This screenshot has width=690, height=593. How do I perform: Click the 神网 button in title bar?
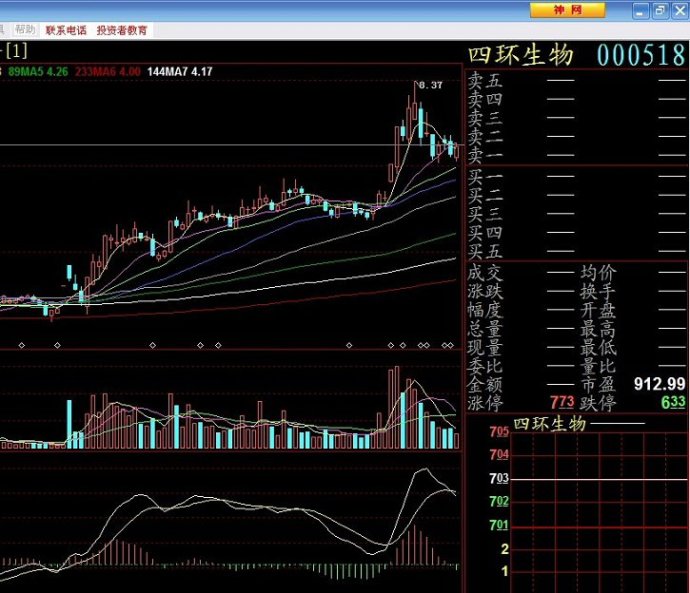[567, 10]
